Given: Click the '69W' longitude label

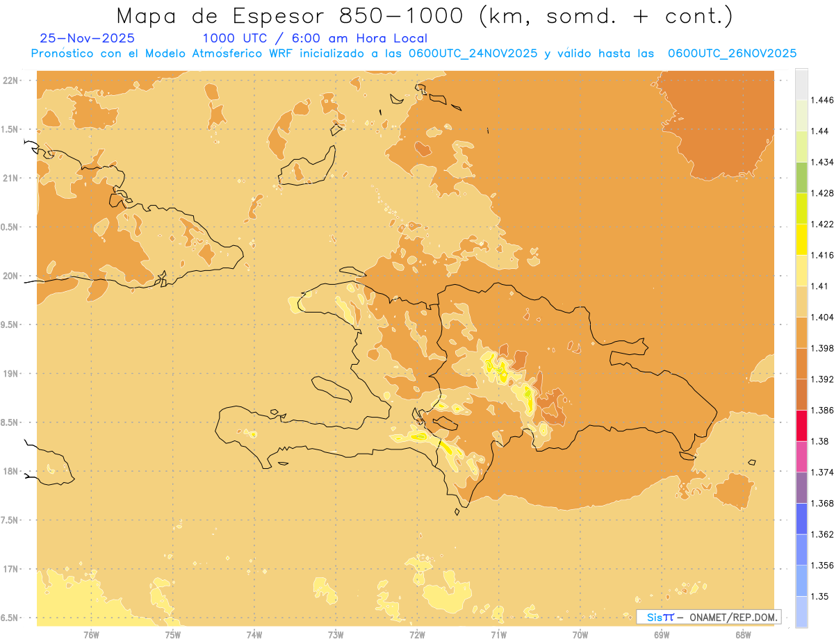Looking at the screenshot, I should coord(662,634).
